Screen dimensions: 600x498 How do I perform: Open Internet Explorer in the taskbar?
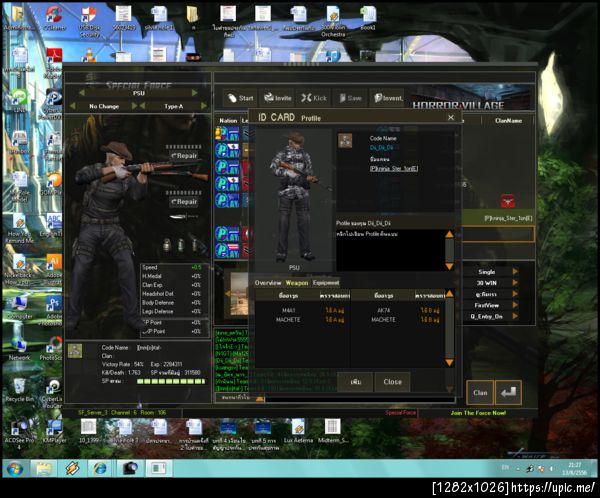99,469
